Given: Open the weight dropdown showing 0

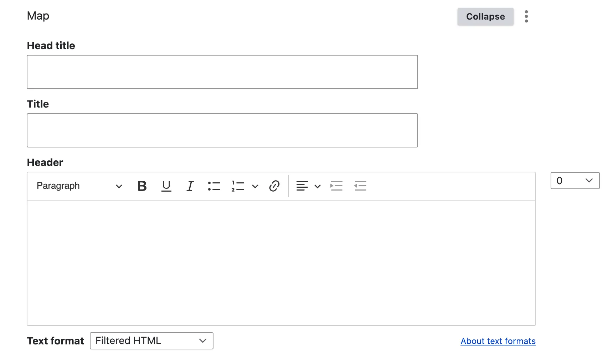Looking at the screenshot, I should tap(575, 181).
